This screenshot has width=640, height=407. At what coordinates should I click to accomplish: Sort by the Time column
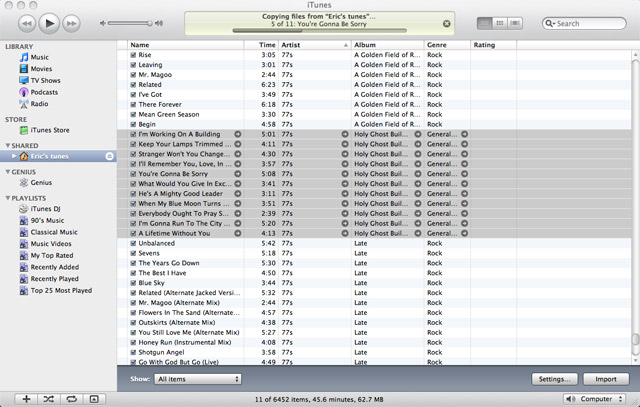[261, 45]
